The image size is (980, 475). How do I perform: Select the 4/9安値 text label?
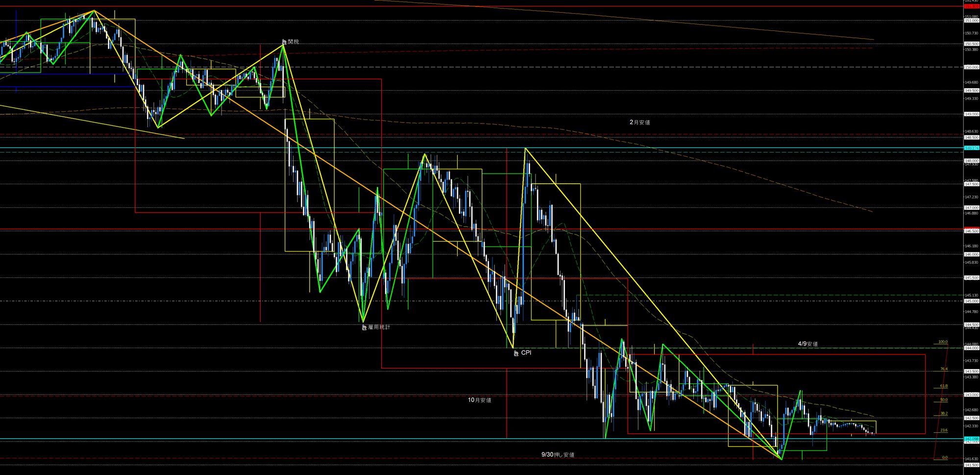(x=808, y=344)
